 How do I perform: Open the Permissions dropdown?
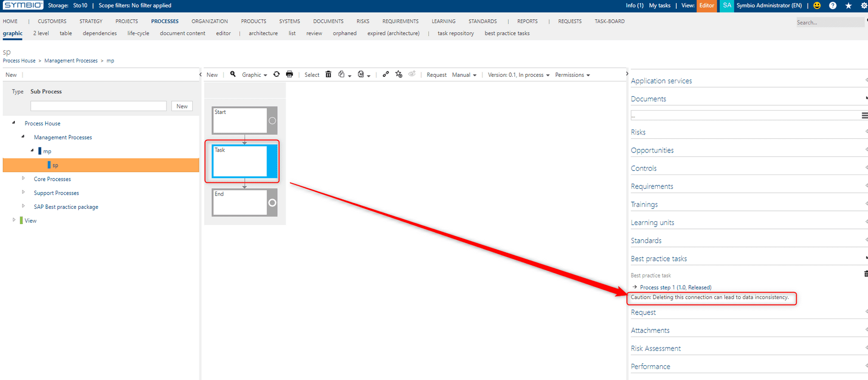point(572,75)
